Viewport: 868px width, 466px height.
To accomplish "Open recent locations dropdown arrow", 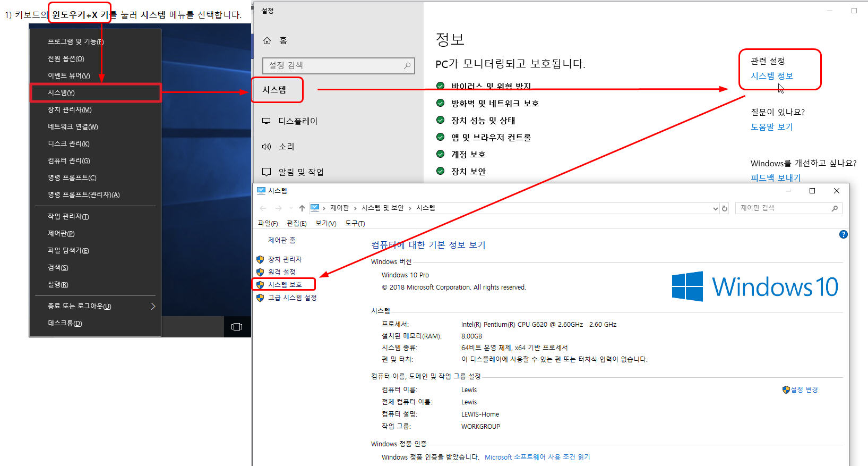I will [290, 208].
